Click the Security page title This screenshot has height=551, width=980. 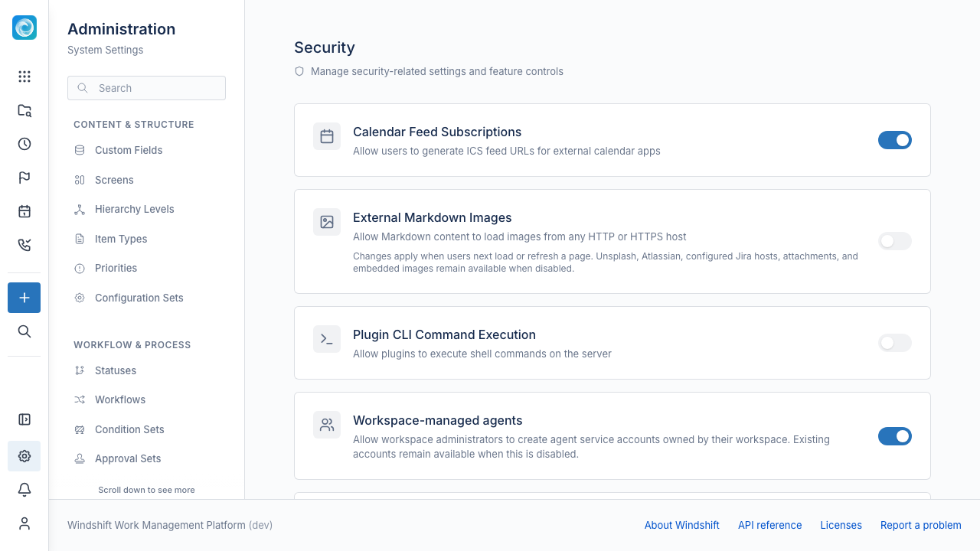[x=325, y=47]
